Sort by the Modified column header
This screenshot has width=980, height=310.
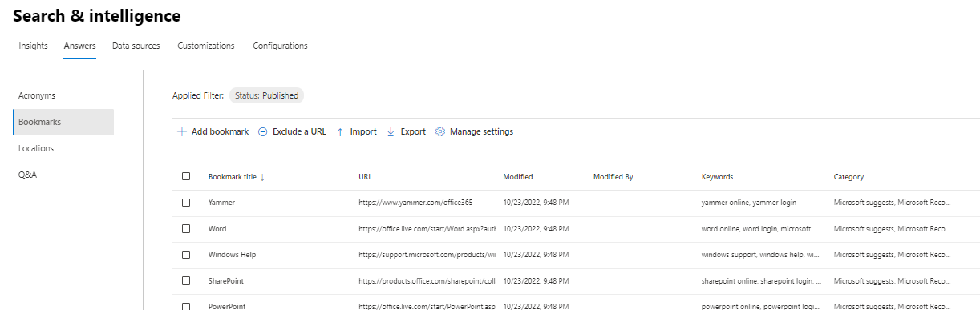[518, 177]
